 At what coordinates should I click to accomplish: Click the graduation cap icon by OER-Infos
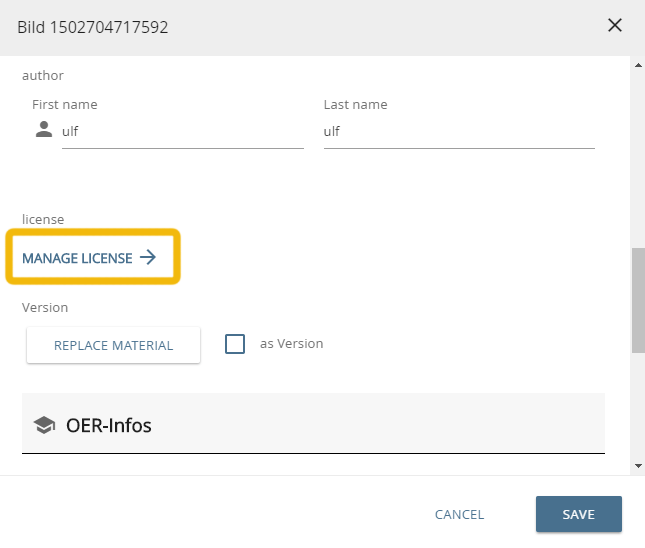tap(44, 425)
